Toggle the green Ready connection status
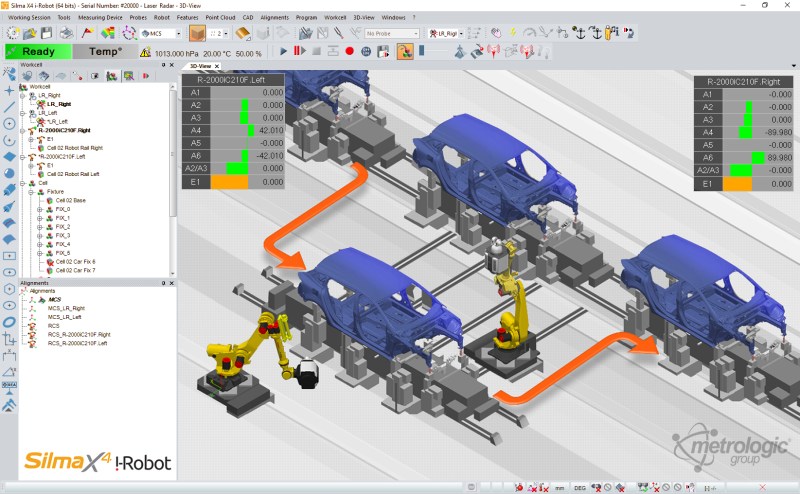Screen dimensions: 800x494 (x=38, y=52)
